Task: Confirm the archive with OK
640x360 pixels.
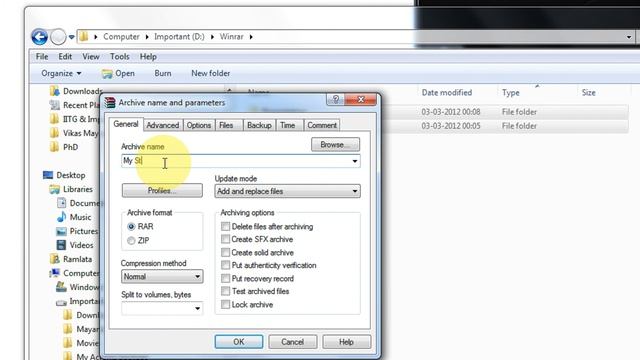Action: (239, 342)
